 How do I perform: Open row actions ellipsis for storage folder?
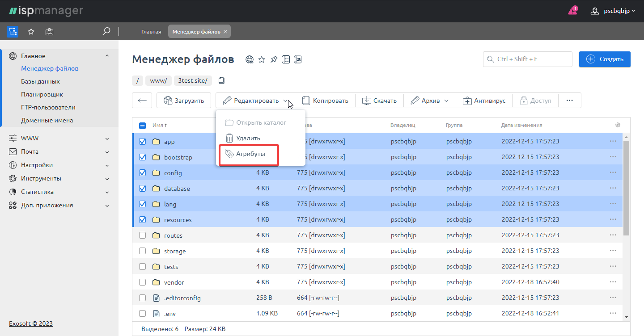pyautogui.click(x=613, y=251)
